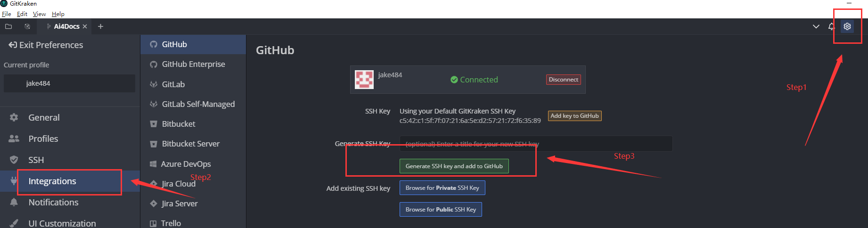This screenshot has height=228, width=868.
Task: Click Add key to GitHub button
Action: (574, 116)
